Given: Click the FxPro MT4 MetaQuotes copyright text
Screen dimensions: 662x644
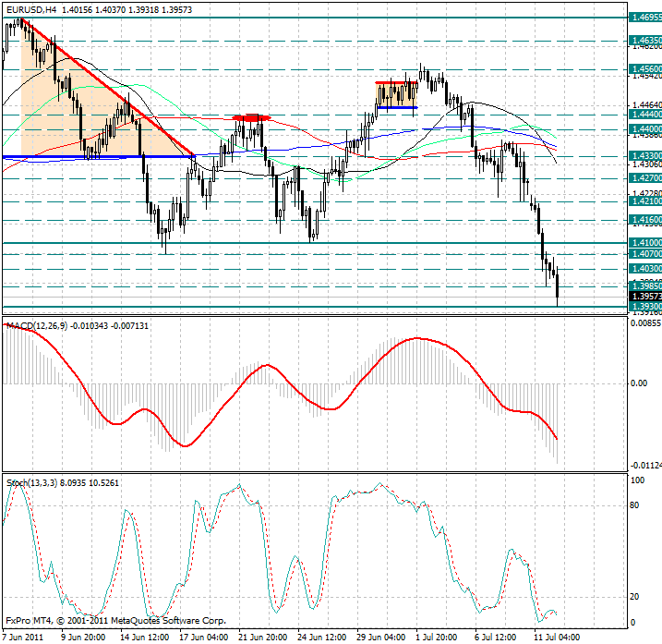Looking at the screenshot, I should tap(115, 621).
